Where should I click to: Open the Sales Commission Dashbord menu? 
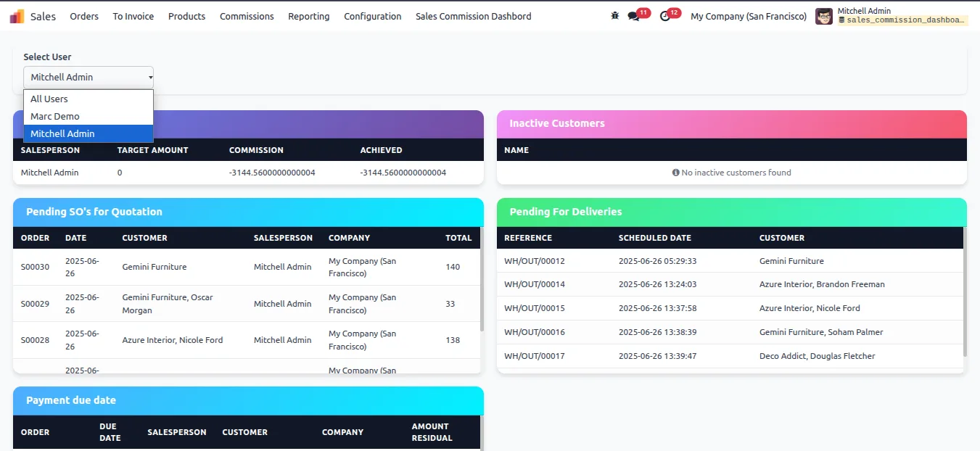pos(474,16)
